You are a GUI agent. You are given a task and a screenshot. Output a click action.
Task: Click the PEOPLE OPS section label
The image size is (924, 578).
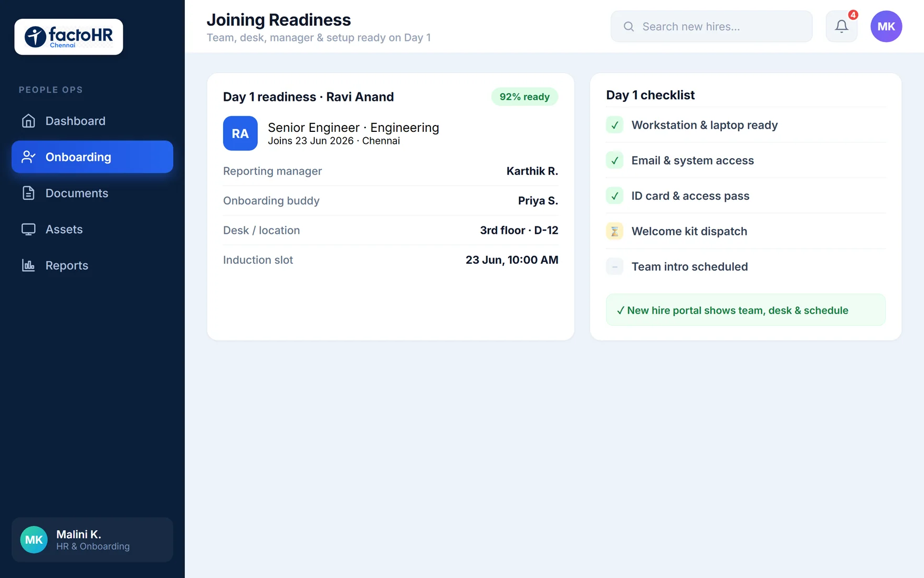pyautogui.click(x=51, y=90)
